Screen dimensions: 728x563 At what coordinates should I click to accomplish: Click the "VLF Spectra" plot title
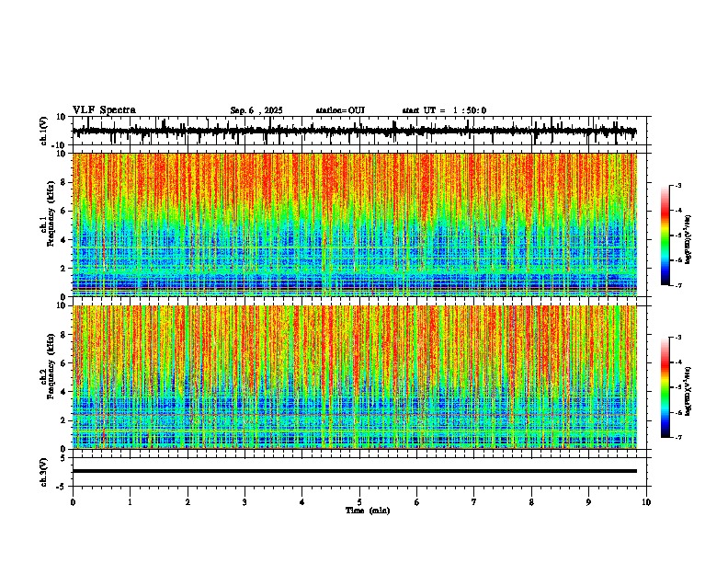[104, 110]
